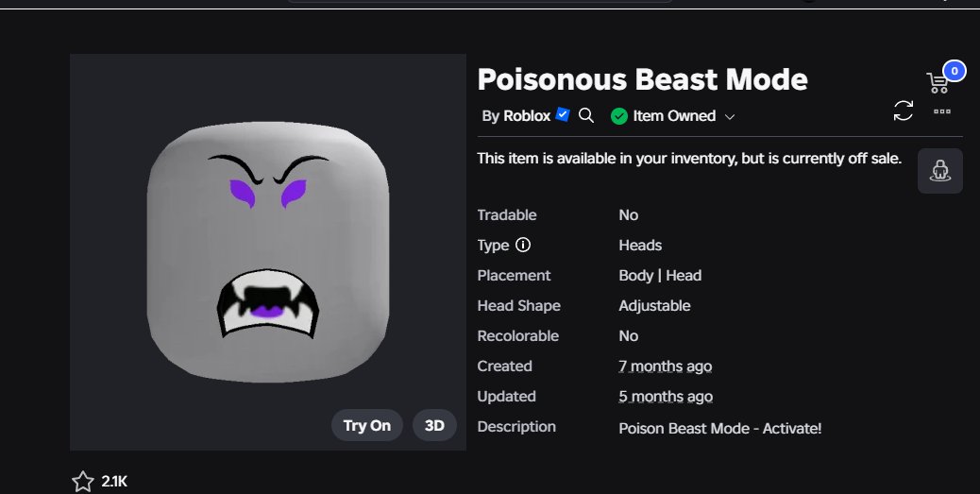Click the cart count badge showing 0
The height and width of the screenshot is (494, 980).
[x=954, y=71]
